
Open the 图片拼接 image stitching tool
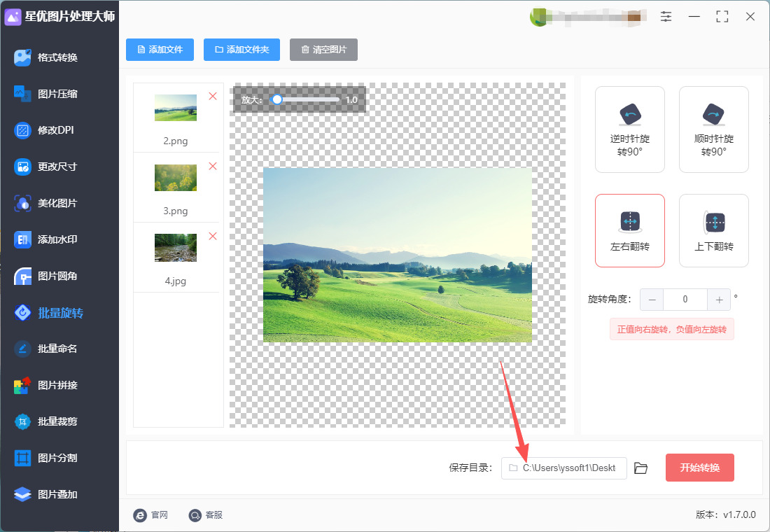(46, 385)
